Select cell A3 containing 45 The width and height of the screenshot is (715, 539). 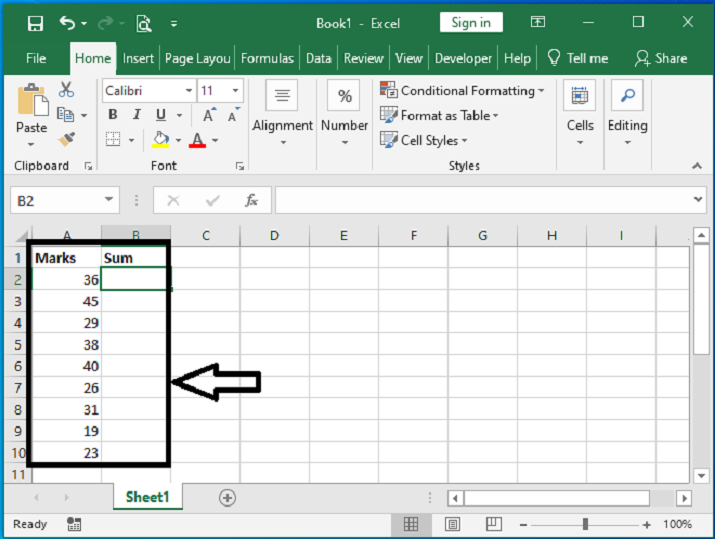coord(67,301)
